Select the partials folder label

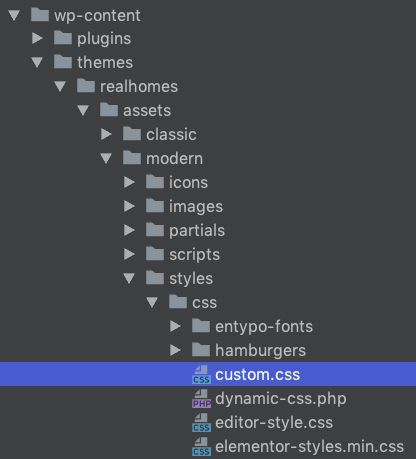point(197,231)
